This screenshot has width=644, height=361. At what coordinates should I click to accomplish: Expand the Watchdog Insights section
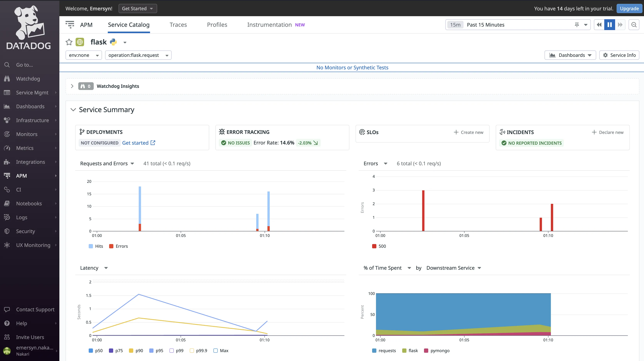click(x=72, y=86)
